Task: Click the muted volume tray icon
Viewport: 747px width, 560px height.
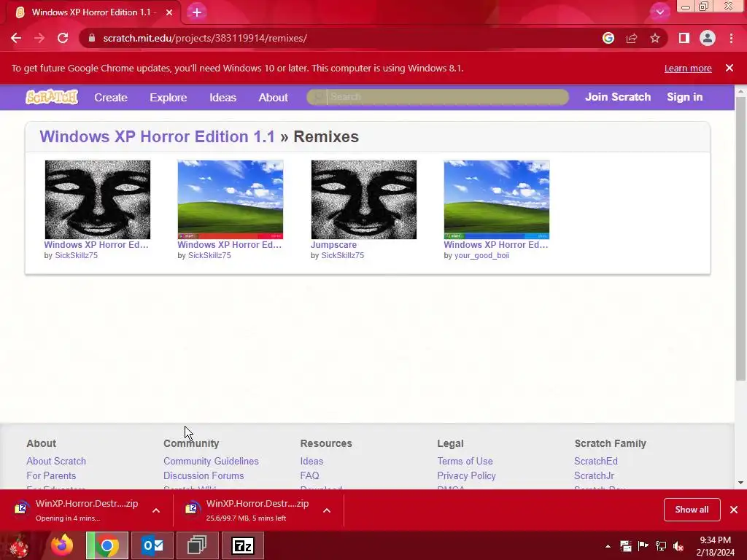Action: (678, 546)
